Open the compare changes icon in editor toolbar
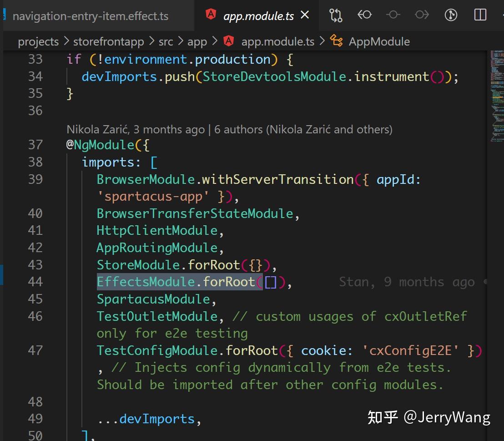Image resolution: width=504 pixels, height=441 pixels. tap(336, 15)
